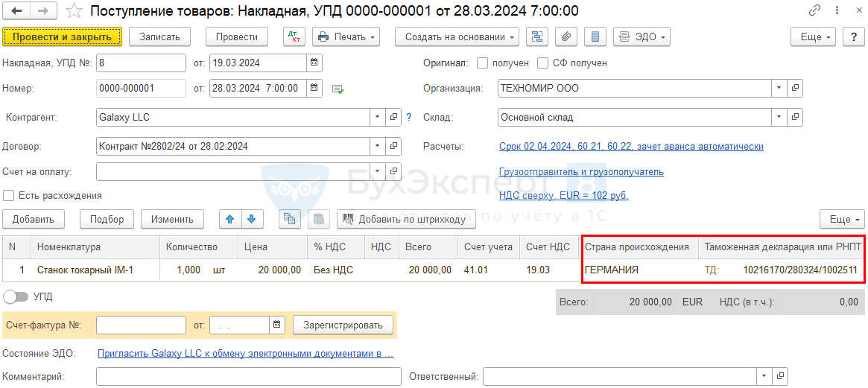Add the document to favorites star
The image size is (868, 388).
[74, 11]
